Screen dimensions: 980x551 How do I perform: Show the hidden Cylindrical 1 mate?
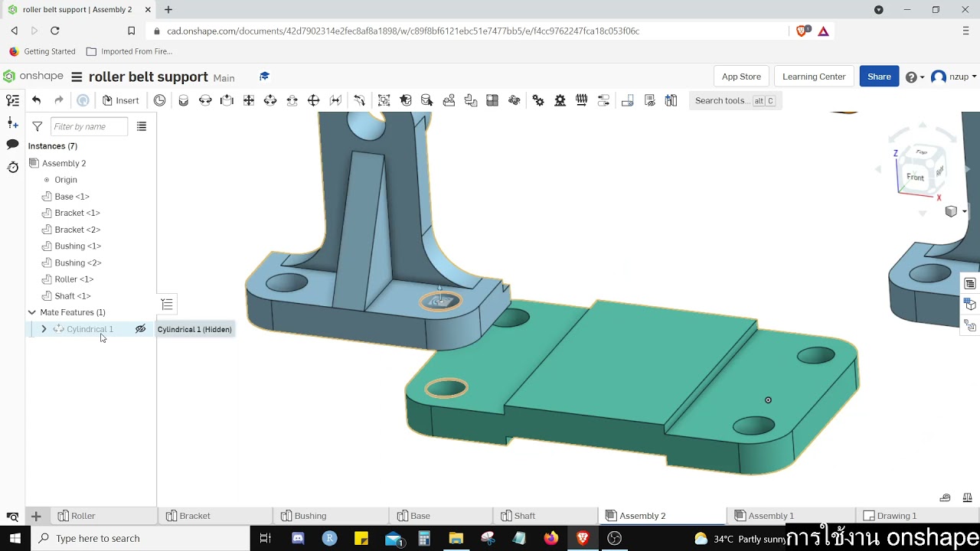[140, 329]
